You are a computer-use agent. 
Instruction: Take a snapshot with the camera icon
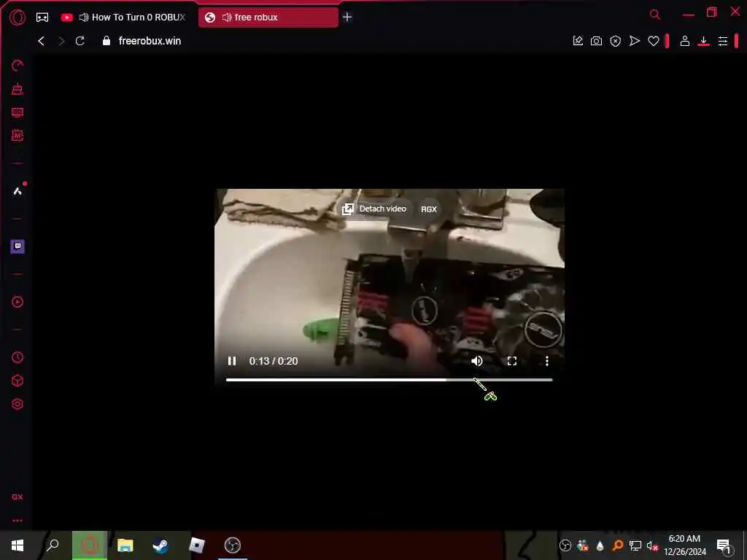[597, 41]
